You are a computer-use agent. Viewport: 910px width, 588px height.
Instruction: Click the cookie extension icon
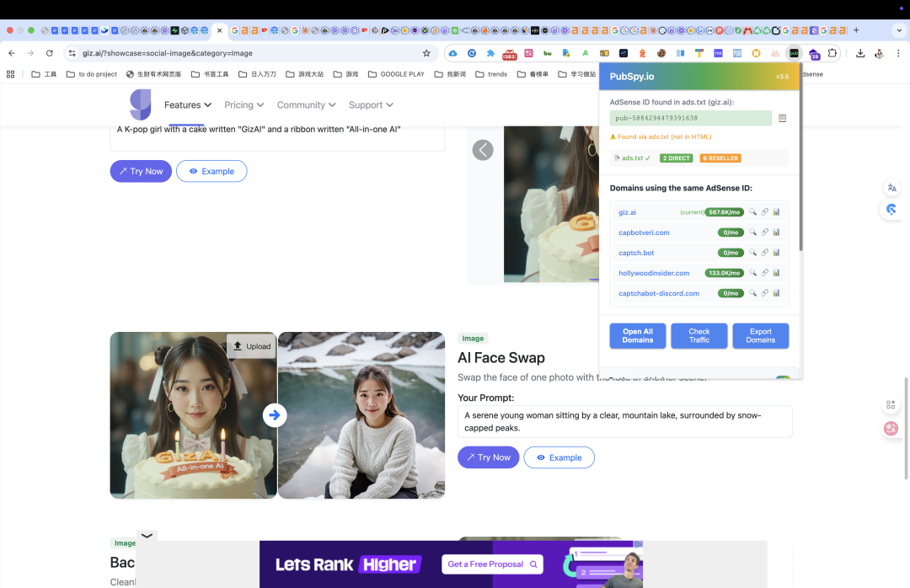tap(661, 53)
